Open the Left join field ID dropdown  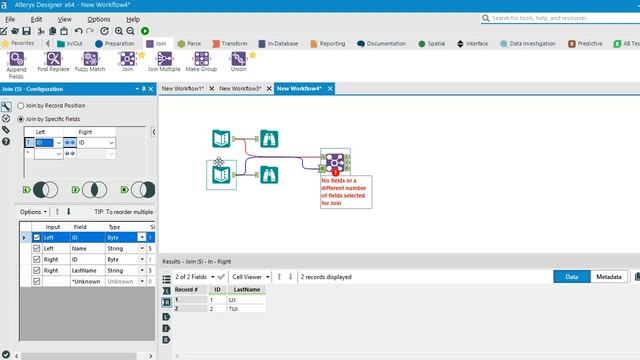tap(58, 143)
